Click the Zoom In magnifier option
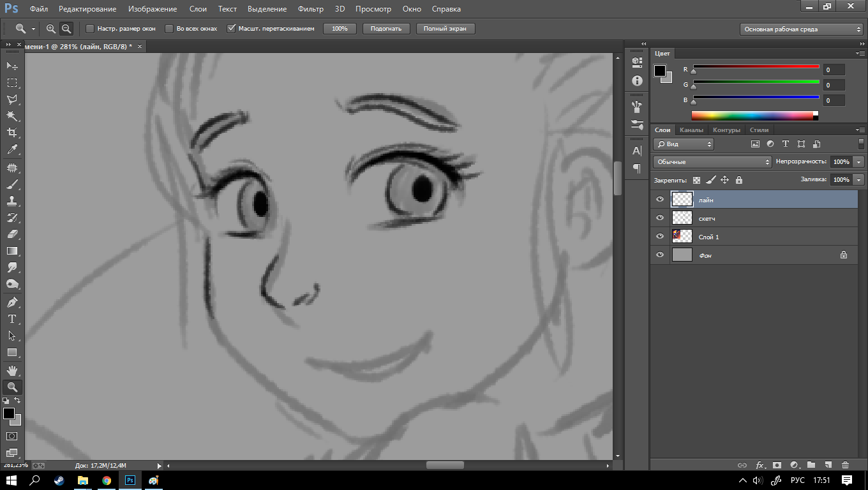The width and height of the screenshot is (868, 490). pos(51,29)
